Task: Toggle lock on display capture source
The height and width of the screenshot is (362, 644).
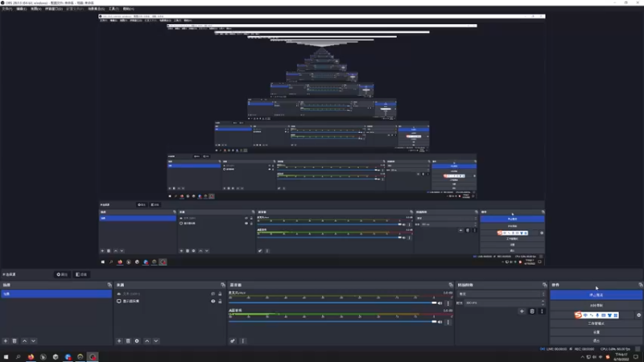Action: tap(220, 301)
